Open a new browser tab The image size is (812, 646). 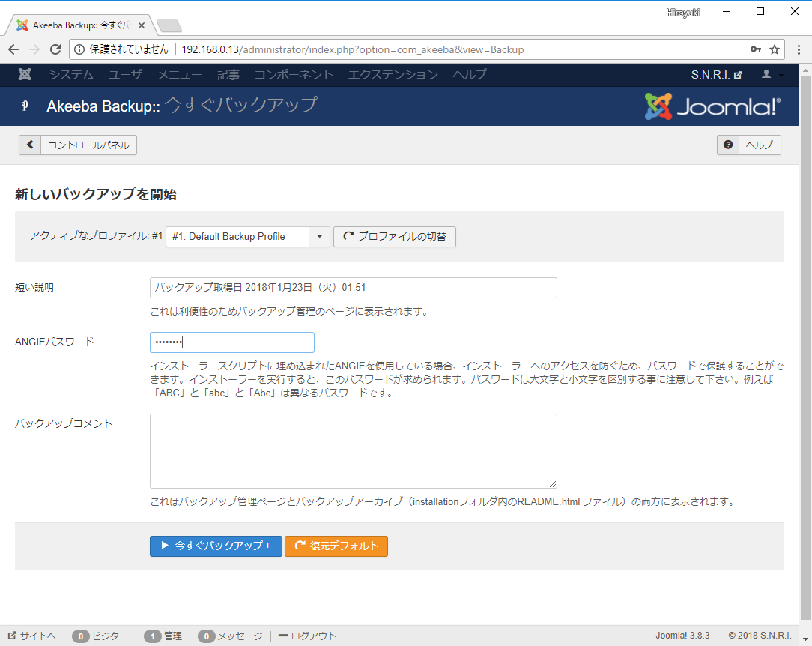click(169, 25)
